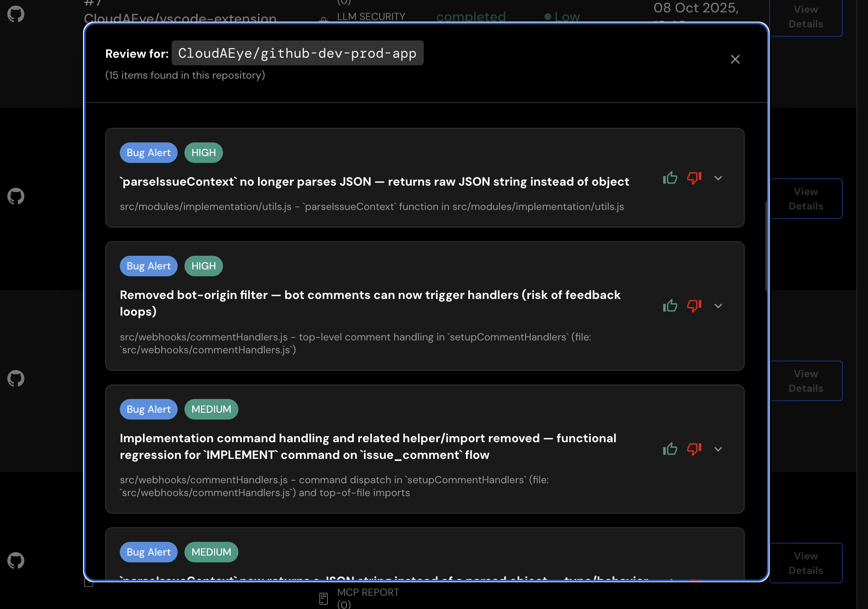Click the GitHub icon in the middle-left sidebar
868x609 pixels.
15,196
